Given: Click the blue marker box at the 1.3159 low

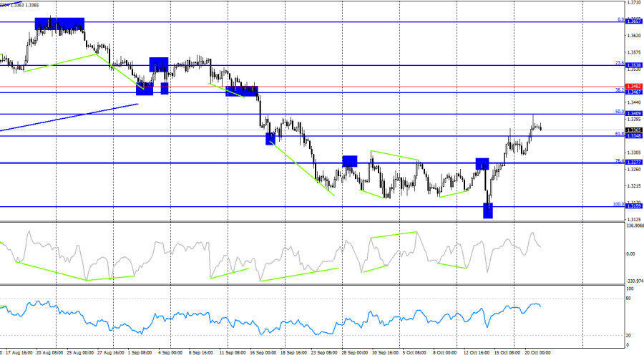Looking at the screenshot, I should (x=488, y=211).
